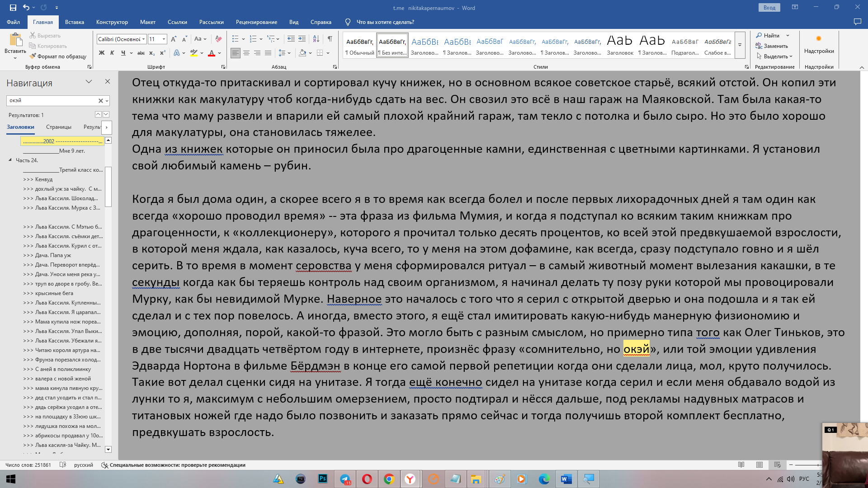Switch to the Ссылки ribbon tab
The width and height of the screenshot is (868, 488).
tap(177, 22)
